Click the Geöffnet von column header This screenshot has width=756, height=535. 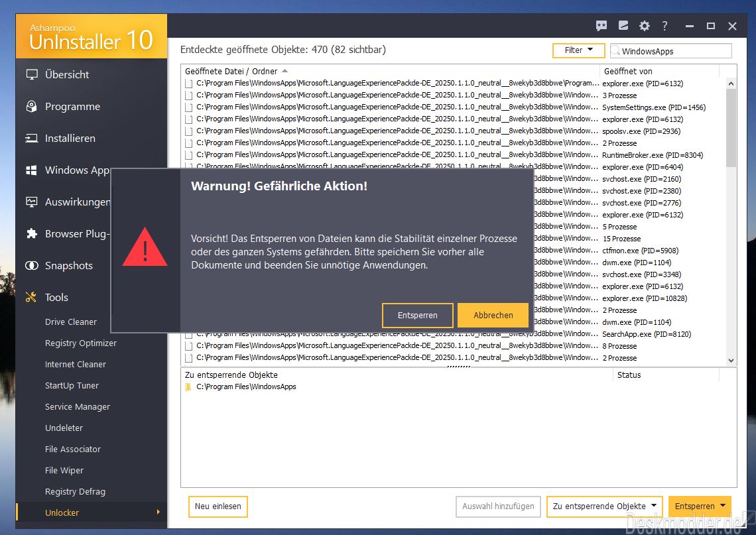(628, 72)
